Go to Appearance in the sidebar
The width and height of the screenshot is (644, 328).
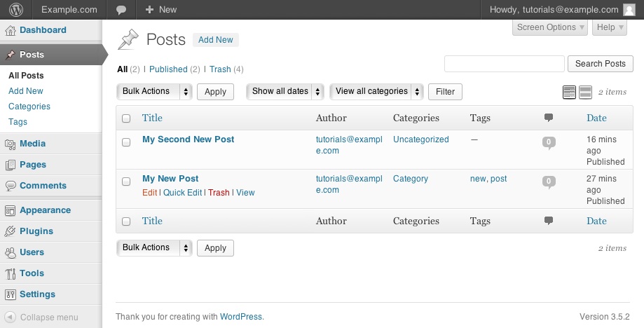tap(45, 210)
